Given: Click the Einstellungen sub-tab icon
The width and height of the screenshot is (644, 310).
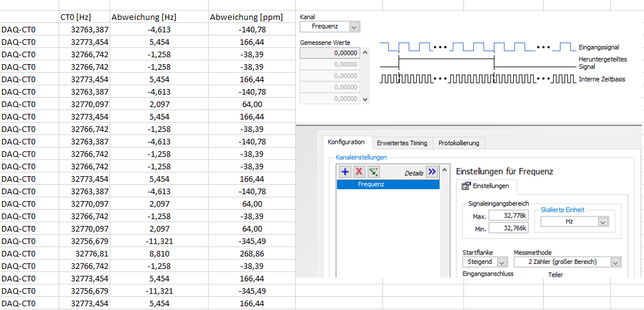Looking at the screenshot, I should coord(465,186).
